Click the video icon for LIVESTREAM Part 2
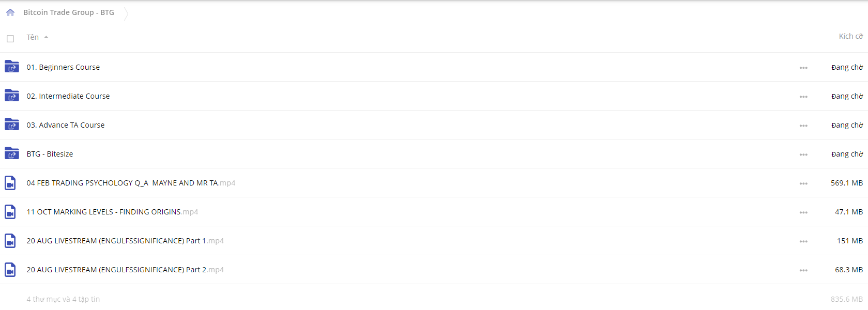Viewport: 868px width, 310px height. (x=10, y=270)
